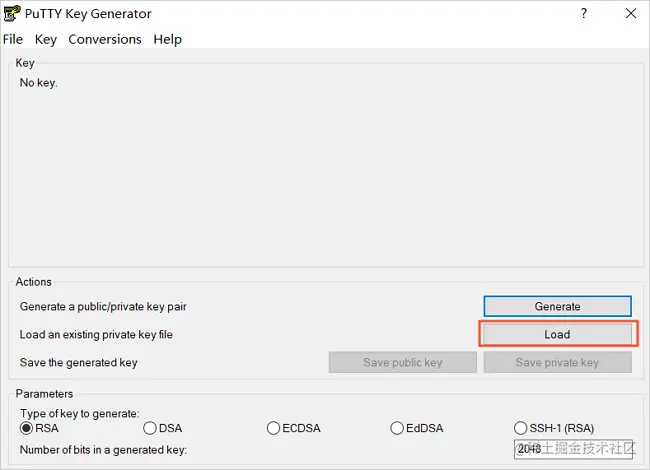Click the 'No key.' text
This screenshot has height=470, width=650.
39,83
